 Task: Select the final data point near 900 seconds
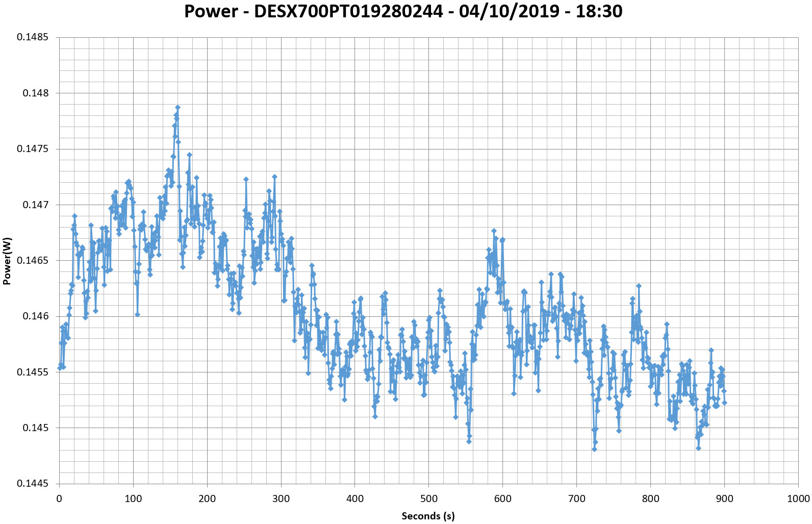coord(724,403)
